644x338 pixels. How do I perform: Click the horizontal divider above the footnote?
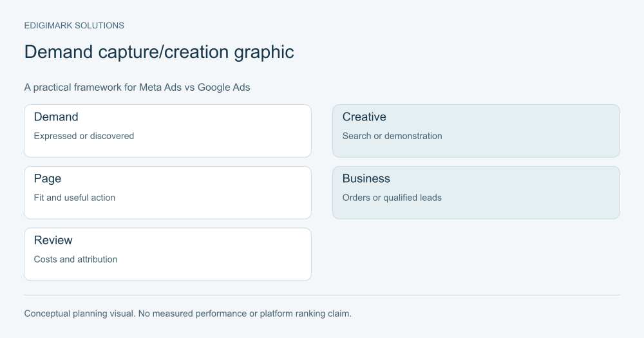322,295
